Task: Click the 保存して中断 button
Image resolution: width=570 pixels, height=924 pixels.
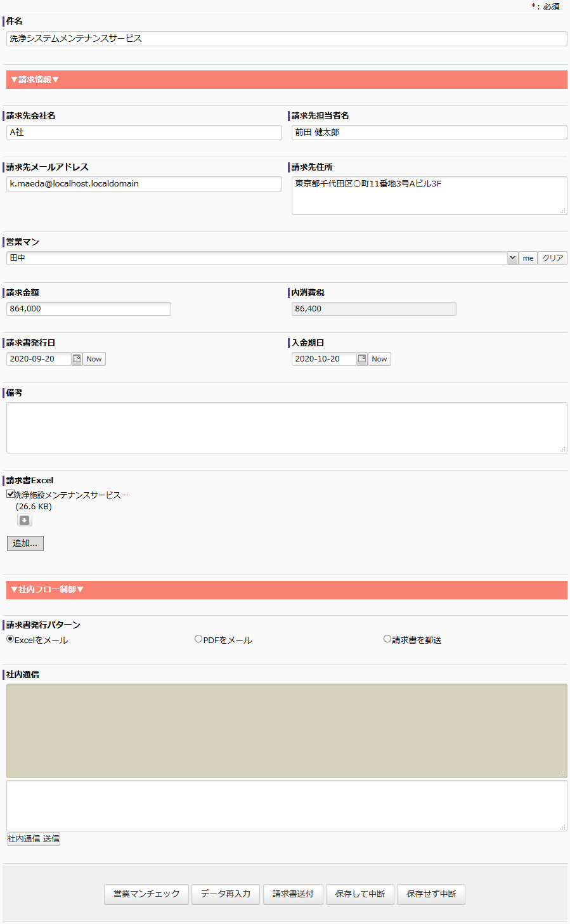Action: [360, 894]
